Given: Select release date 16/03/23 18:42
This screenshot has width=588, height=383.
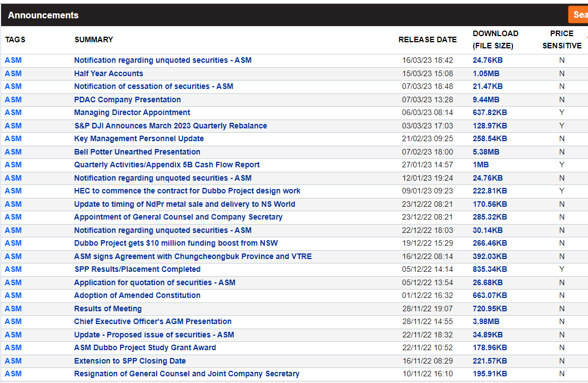Looking at the screenshot, I should pos(428,60).
